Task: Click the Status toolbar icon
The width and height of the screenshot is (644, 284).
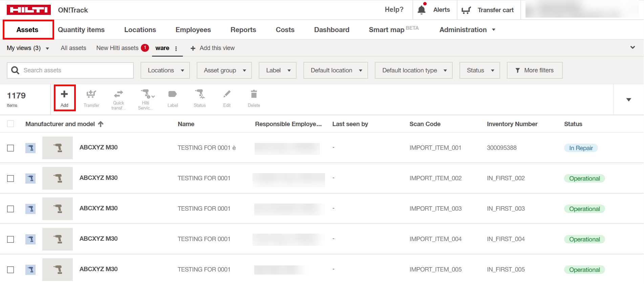Action: coord(200,94)
